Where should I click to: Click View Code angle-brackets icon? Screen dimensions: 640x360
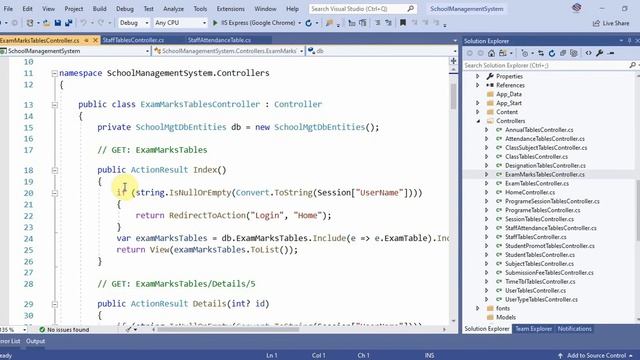(588, 53)
